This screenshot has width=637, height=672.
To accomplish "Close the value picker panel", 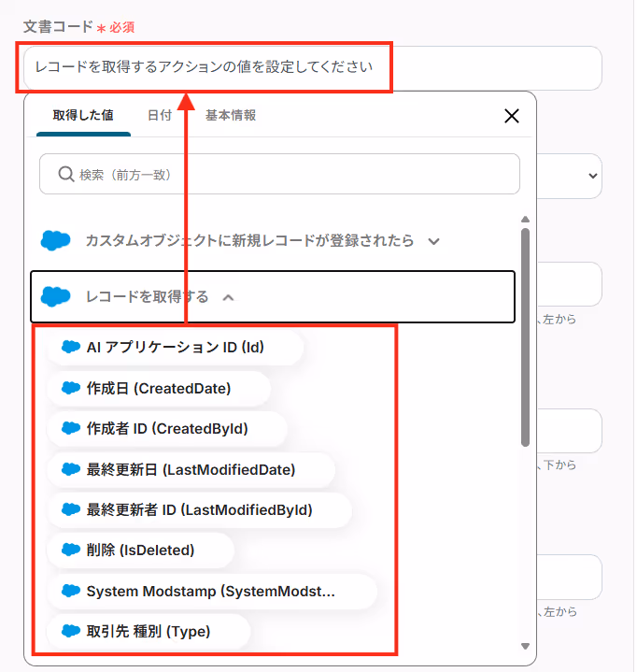I will (x=512, y=116).
